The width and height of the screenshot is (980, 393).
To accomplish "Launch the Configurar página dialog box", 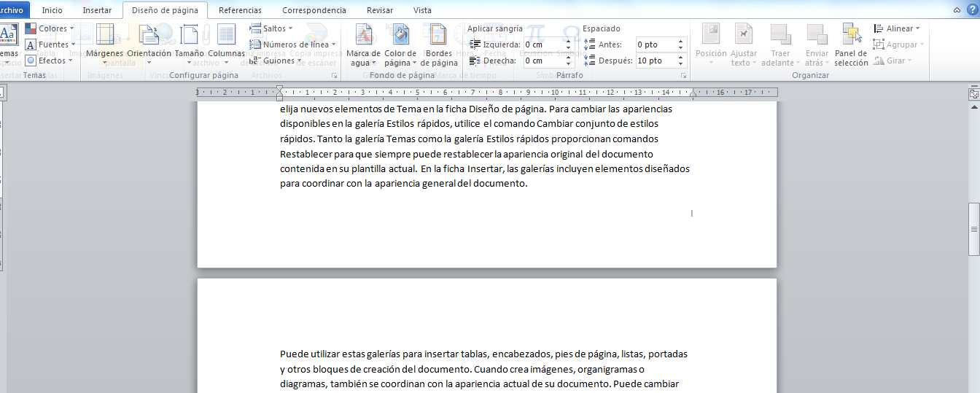I will pos(335,76).
